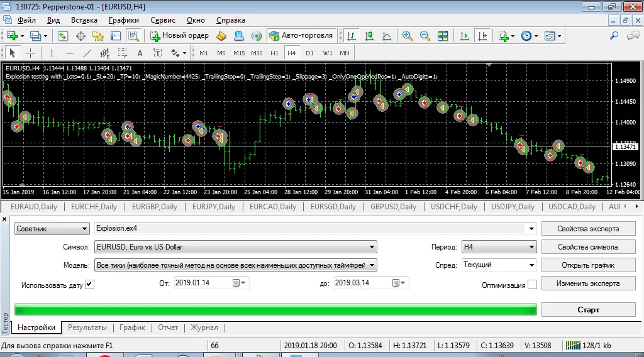Open the Navigator star folder icon
The width and height of the screenshot is (644, 357).
pyautogui.click(x=97, y=36)
